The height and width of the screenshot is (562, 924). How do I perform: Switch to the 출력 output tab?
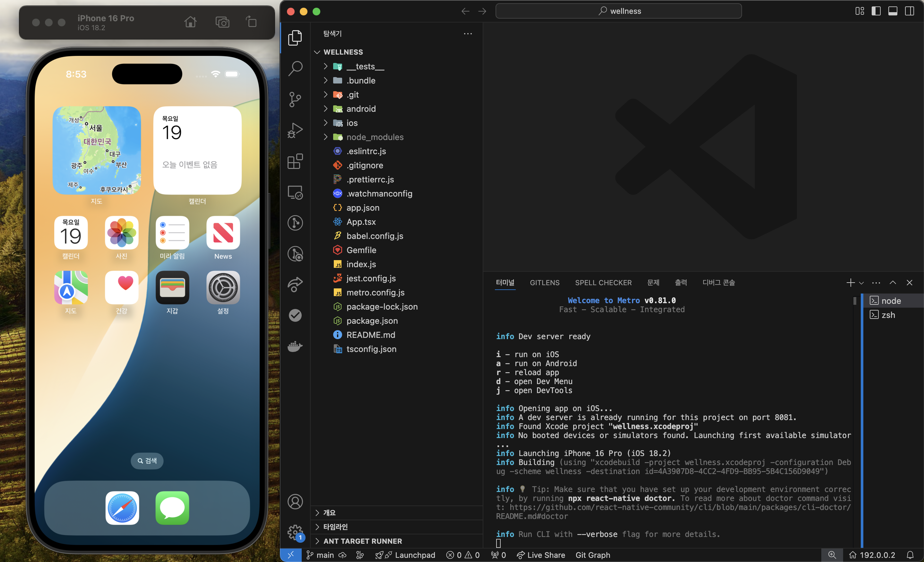point(681,283)
